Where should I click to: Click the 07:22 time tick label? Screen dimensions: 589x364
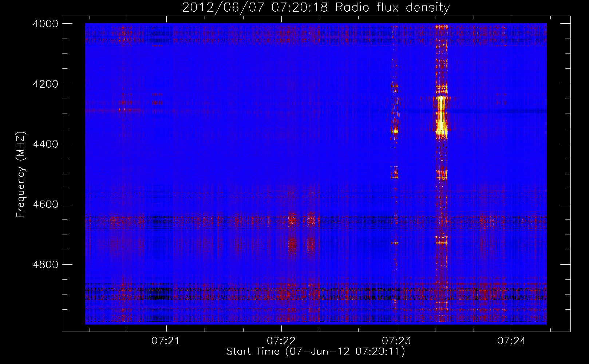point(281,341)
